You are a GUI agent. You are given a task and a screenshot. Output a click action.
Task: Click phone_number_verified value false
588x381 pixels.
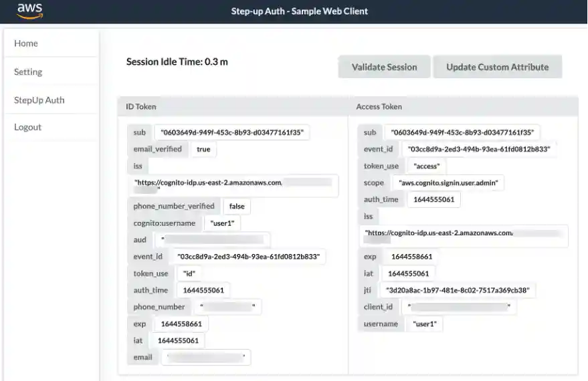point(237,206)
